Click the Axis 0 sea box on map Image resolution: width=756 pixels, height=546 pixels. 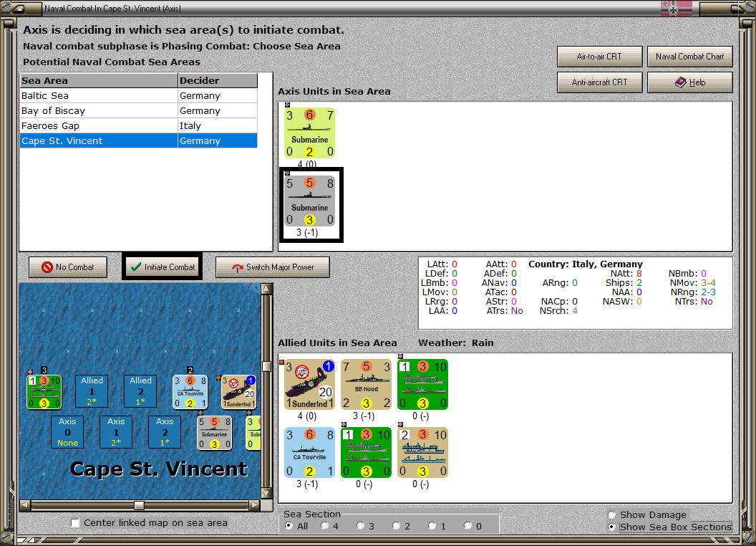(x=67, y=432)
